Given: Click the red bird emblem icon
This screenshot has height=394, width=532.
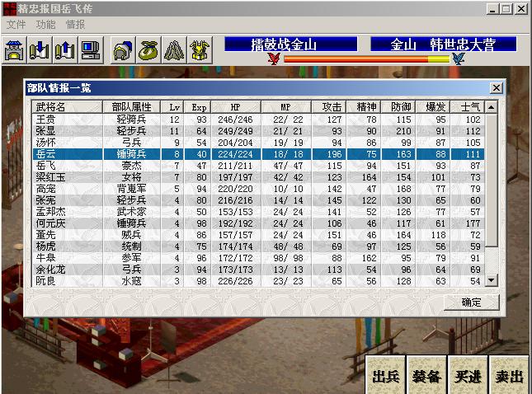Looking at the screenshot, I should (274, 59).
